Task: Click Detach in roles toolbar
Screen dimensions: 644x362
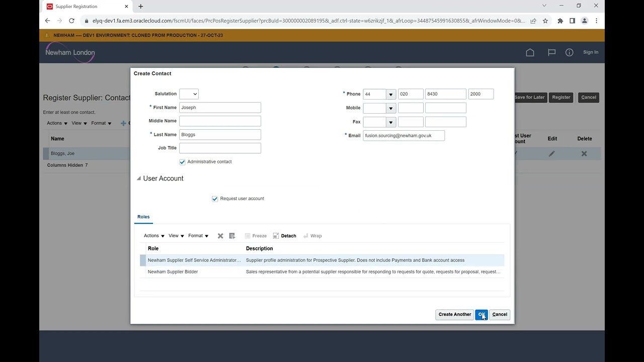Action: click(284, 236)
